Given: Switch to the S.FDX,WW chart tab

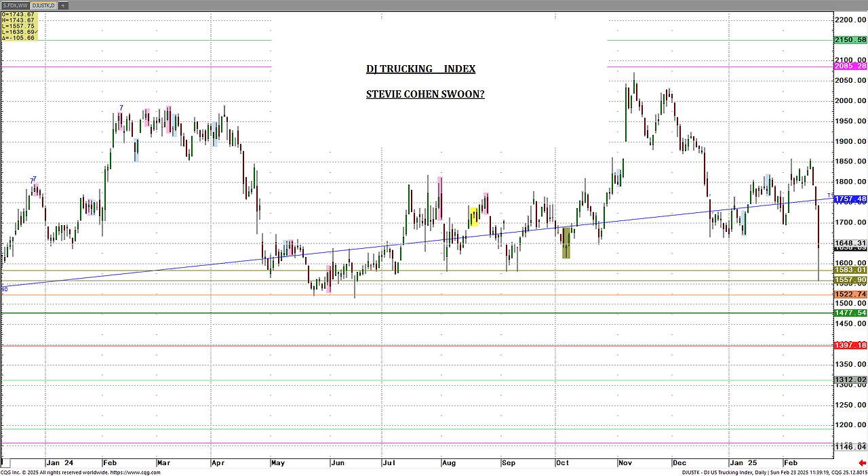Looking at the screenshot, I should pyautogui.click(x=14, y=5).
